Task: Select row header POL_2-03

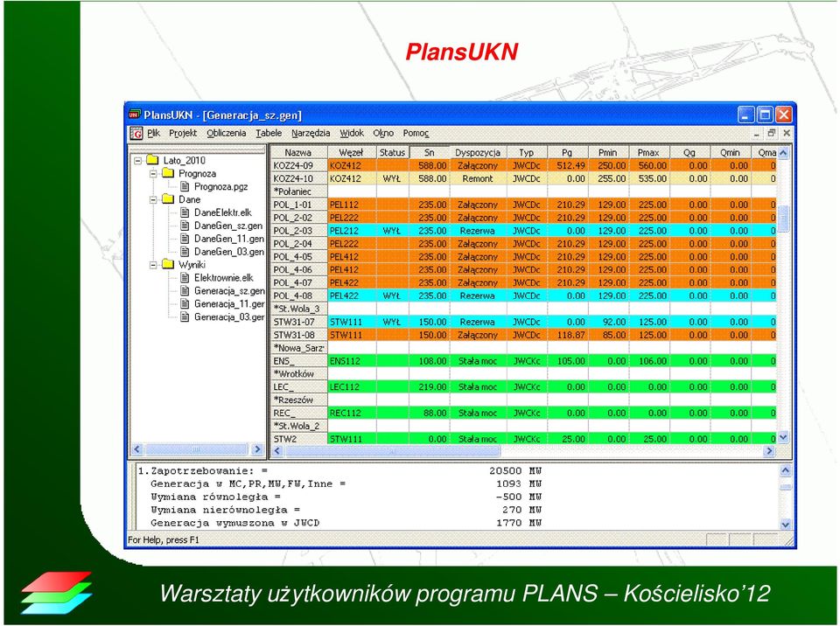Action: point(298,231)
